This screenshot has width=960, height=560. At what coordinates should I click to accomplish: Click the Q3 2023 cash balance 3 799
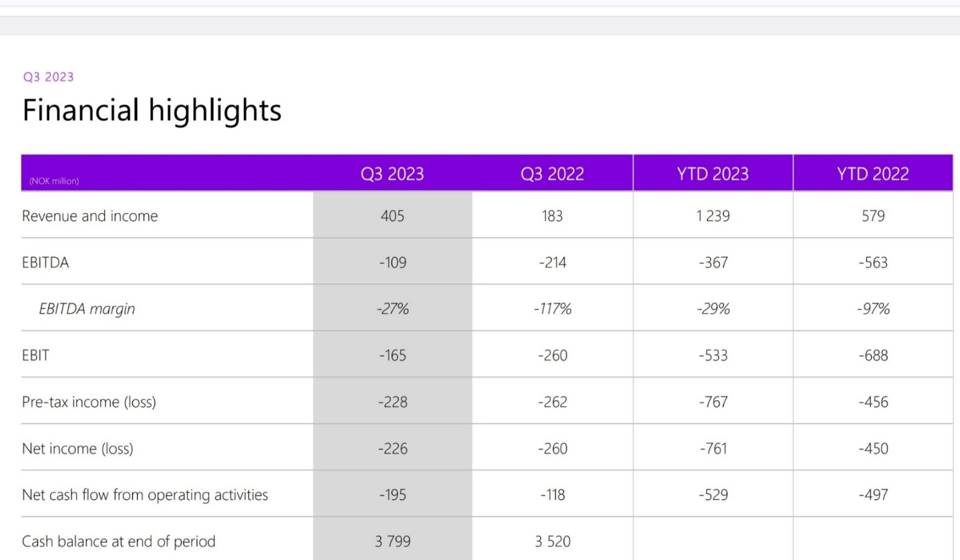[392, 542]
